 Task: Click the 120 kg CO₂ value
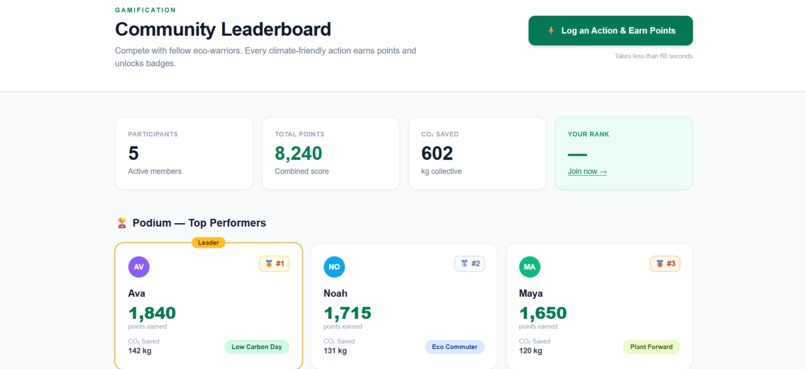(x=530, y=351)
